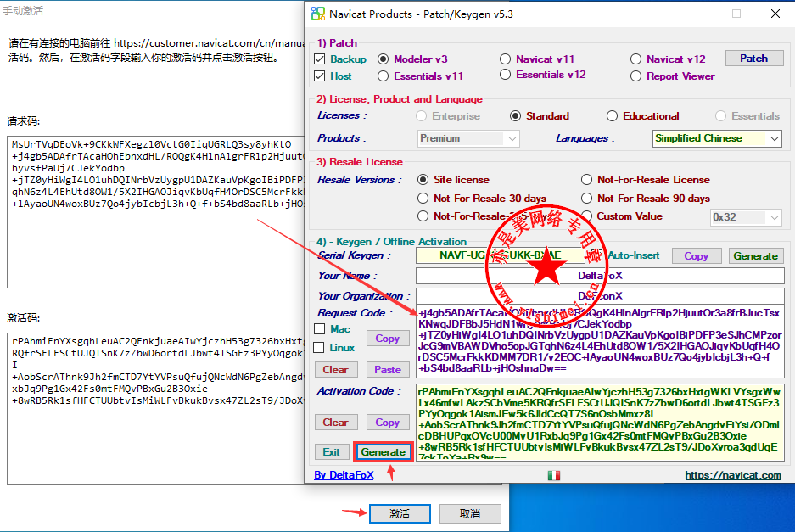Enable the Linux checkbox

tap(319, 347)
